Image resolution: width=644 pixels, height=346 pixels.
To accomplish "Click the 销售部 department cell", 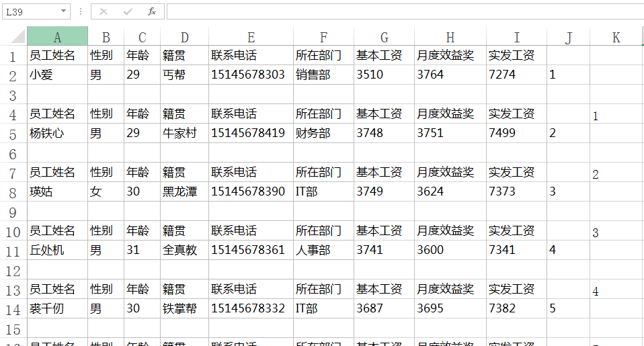I will (x=323, y=75).
